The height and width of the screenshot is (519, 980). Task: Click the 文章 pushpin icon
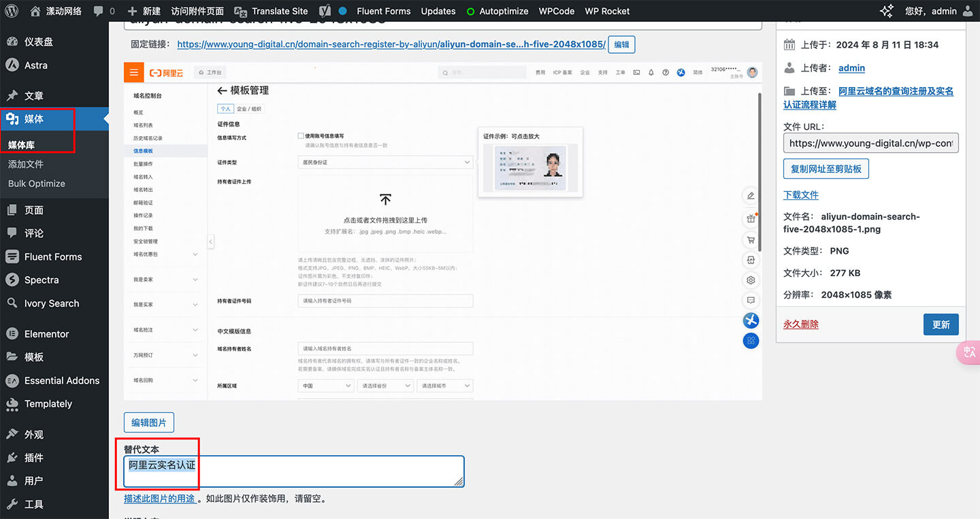(x=12, y=95)
